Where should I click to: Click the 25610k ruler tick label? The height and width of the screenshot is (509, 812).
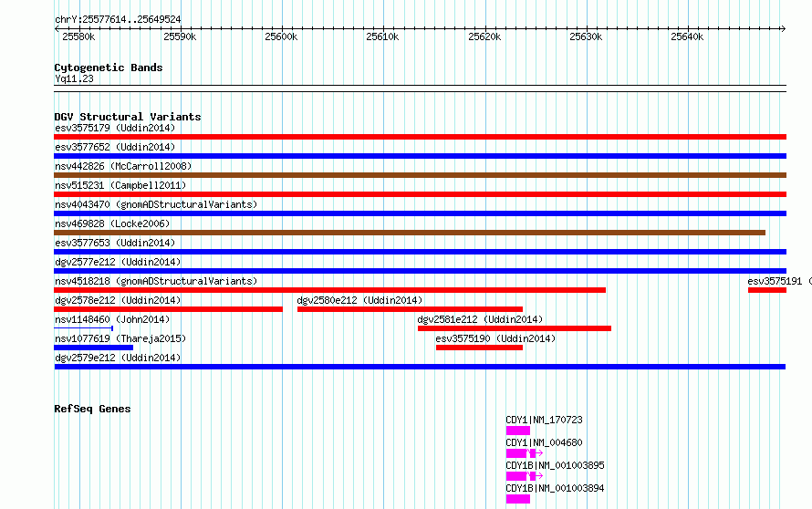coord(382,36)
